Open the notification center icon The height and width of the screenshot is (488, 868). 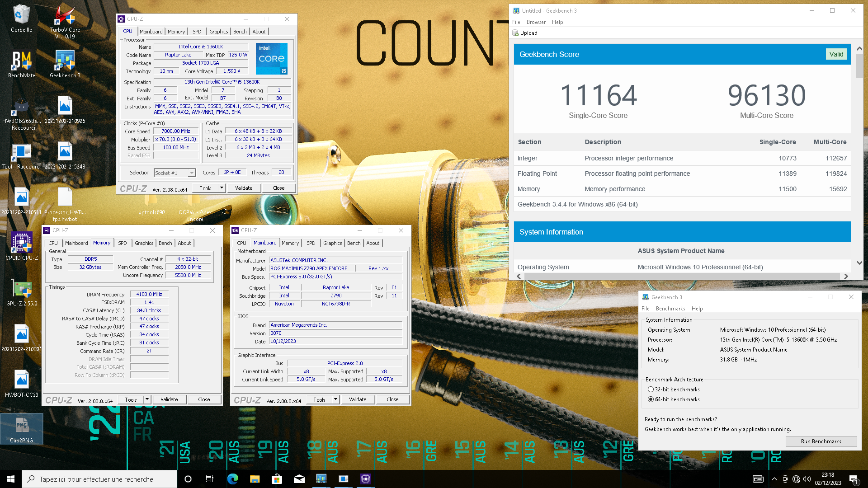tap(854, 479)
